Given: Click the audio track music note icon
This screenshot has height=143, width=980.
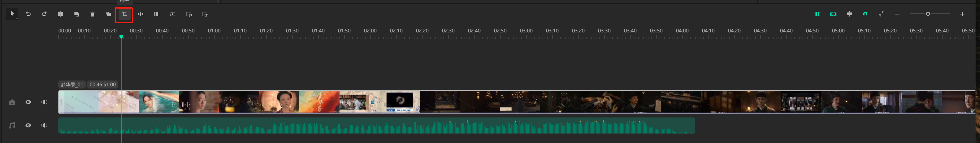Looking at the screenshot, I should [x=12, y=125].
